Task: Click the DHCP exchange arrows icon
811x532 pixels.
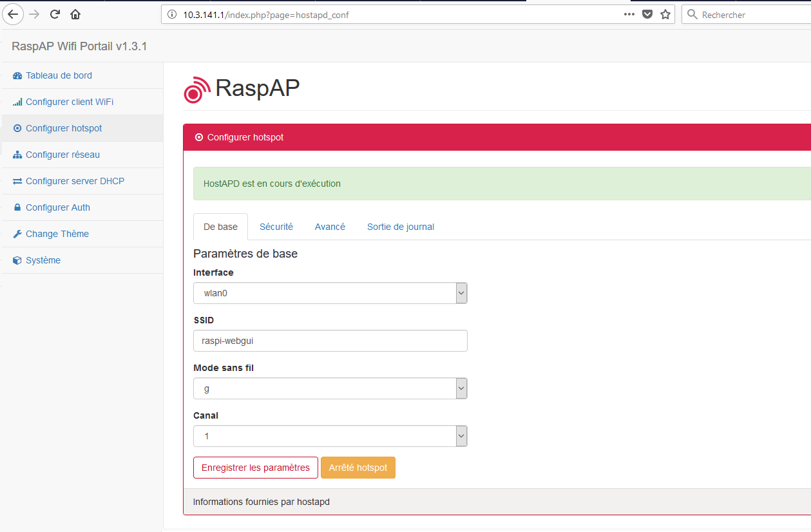Action: point(17,181)
